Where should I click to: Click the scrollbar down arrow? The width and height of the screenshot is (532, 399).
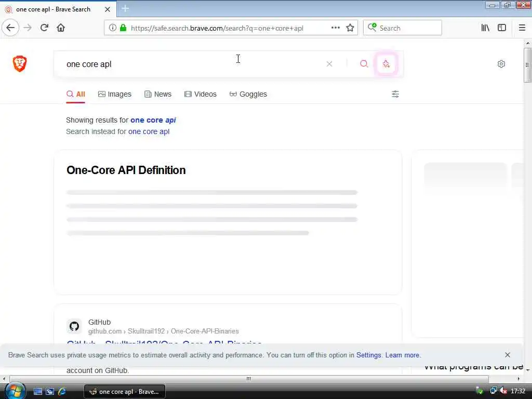pyautogui.click(x=527, y=370)
